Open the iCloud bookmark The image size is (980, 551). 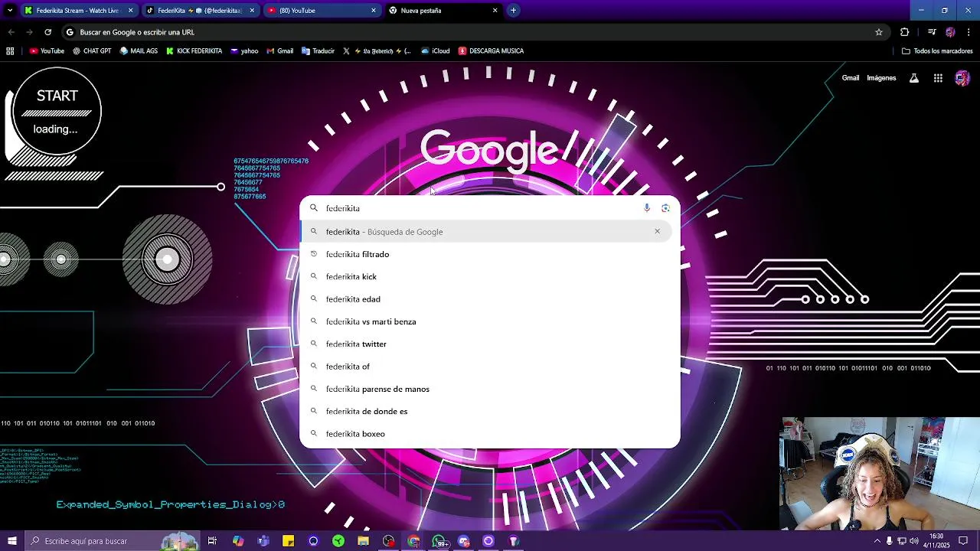tap(435, 51)
